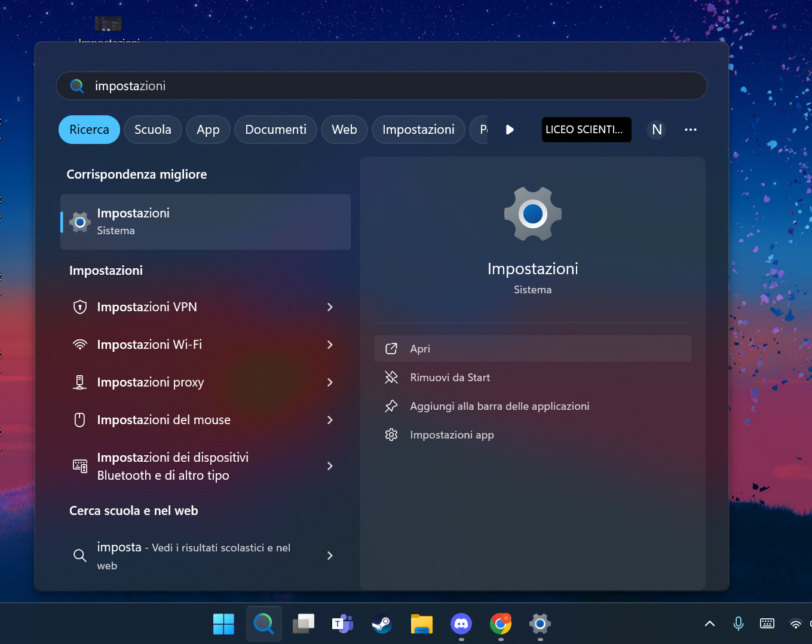Click Apri to launch Impostazioni
The image size is (812, 644).
(x=532, y=348)
